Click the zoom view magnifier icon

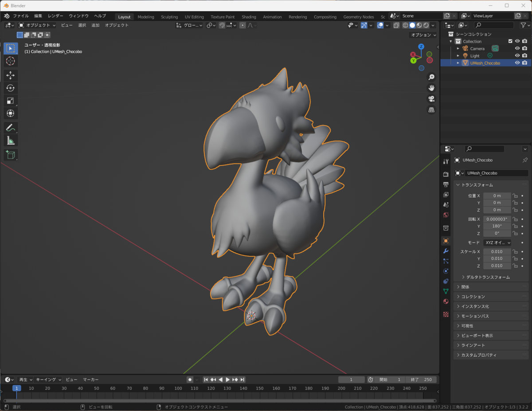431,77
